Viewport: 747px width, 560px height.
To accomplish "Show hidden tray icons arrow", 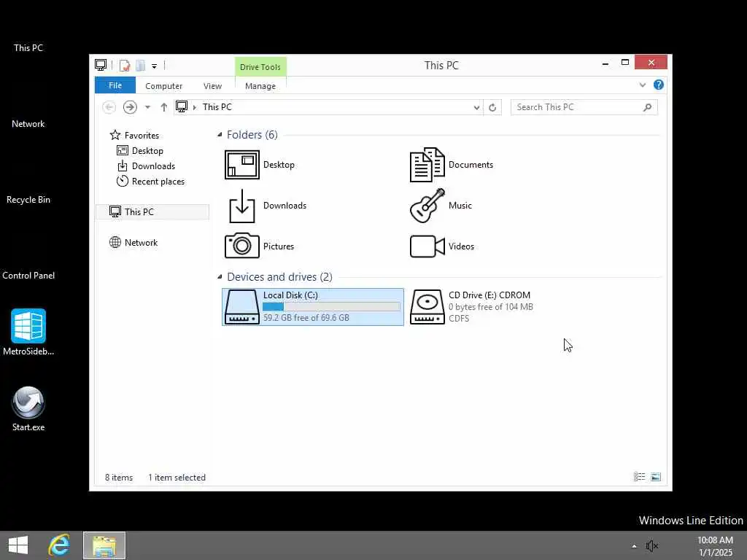I will point(634,546).
